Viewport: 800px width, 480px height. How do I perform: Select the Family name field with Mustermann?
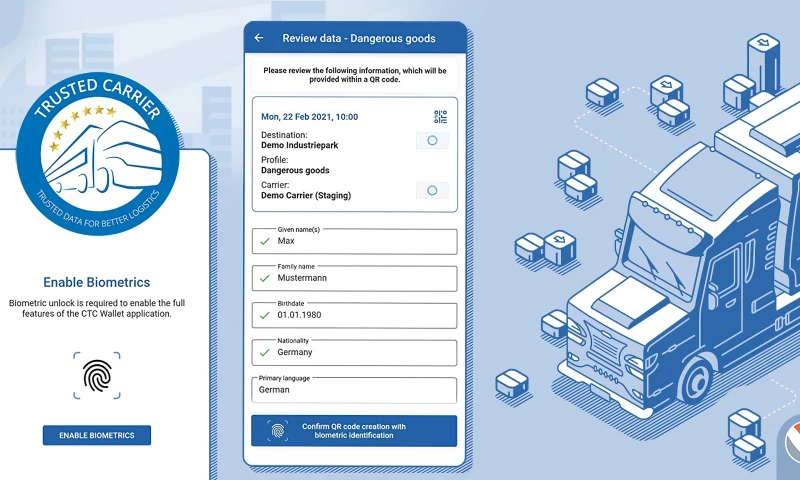[x=355, y=279]
